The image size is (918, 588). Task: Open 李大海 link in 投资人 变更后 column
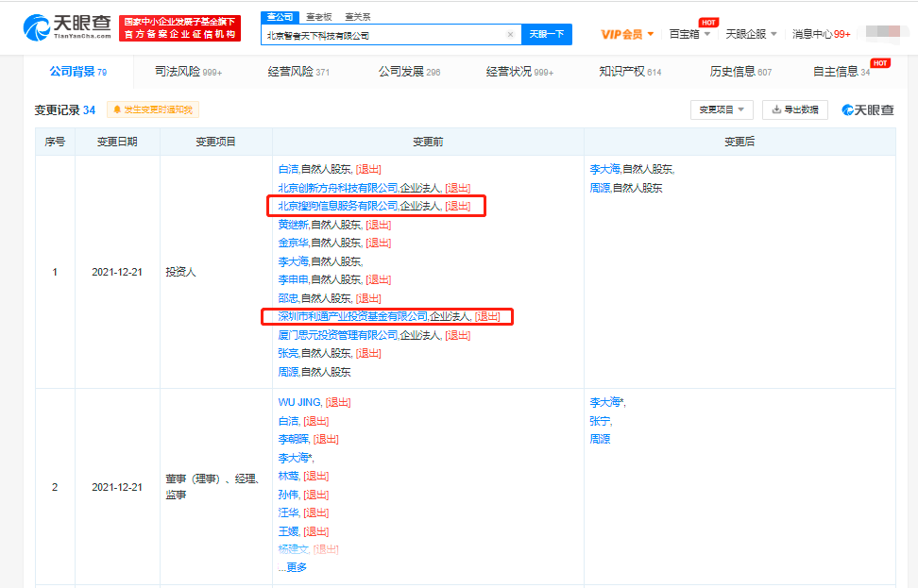tap(604, 169)
